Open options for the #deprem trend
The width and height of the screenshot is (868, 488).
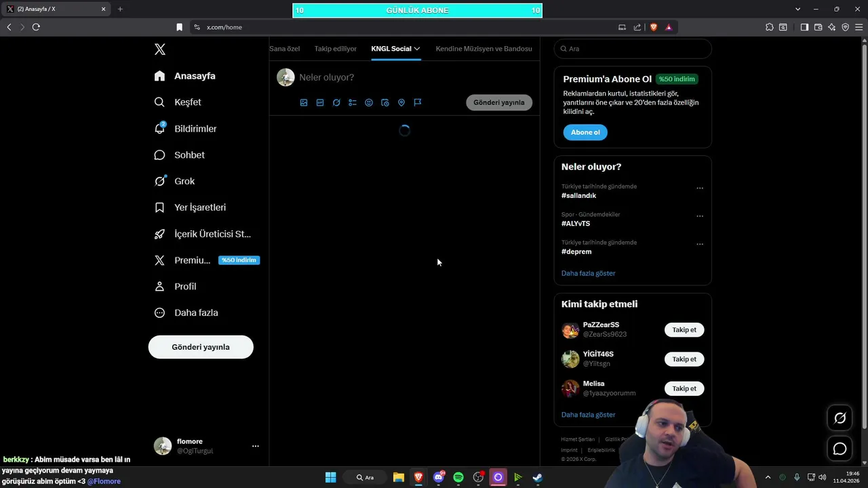click(x=700, y=244)
